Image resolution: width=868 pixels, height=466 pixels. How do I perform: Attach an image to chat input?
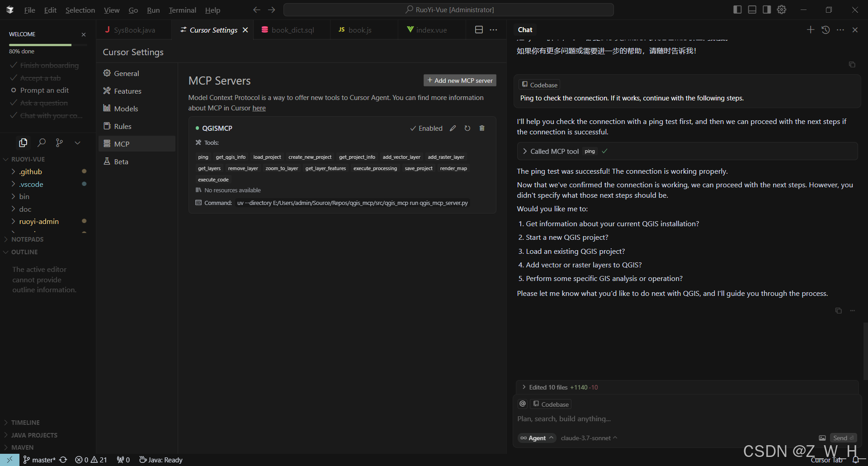tap(822, 438)
